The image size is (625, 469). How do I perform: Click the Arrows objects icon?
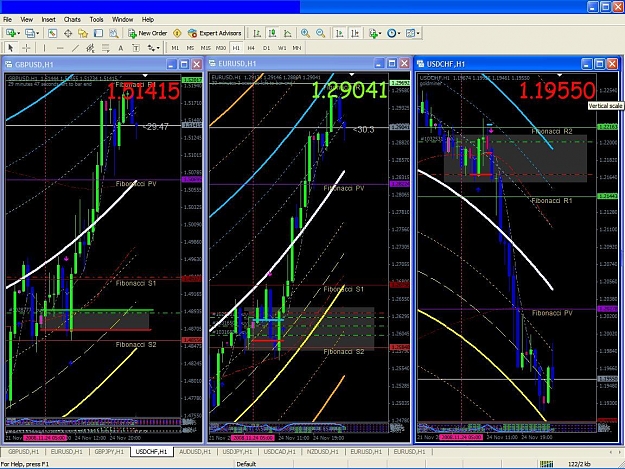151,48
